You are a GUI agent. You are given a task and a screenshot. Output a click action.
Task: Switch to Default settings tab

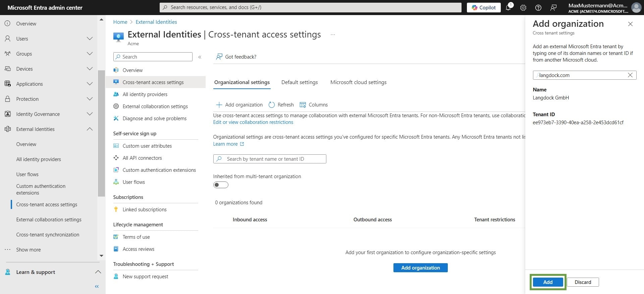[x=300, y=82]
